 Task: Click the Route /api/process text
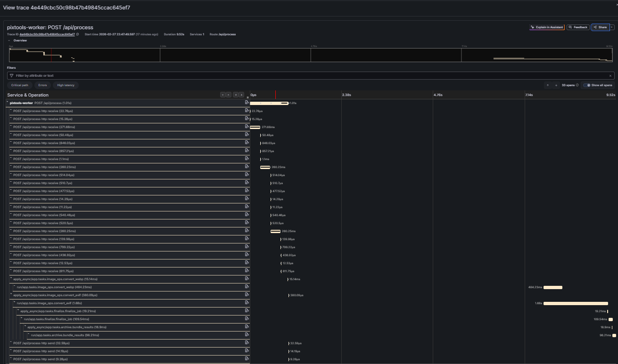pyautogui.click(x=223, y=34)
